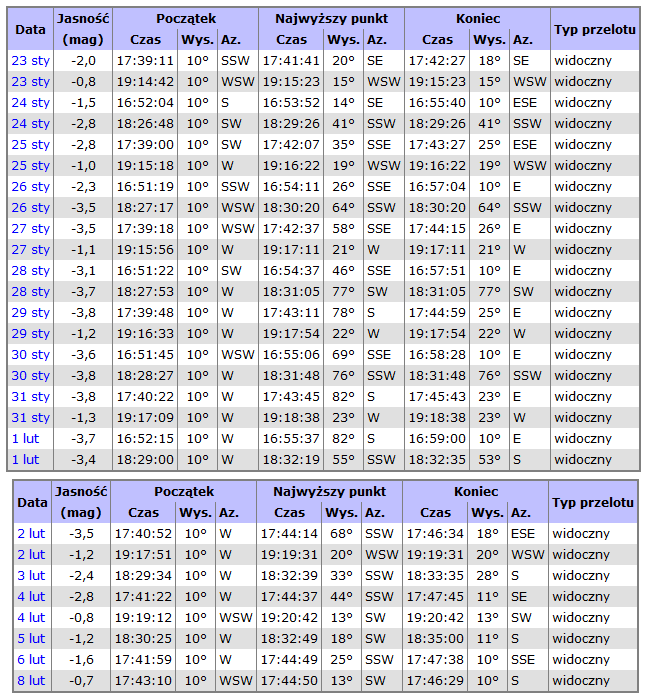Select the brightness value -2,0
The width and height of the screenshot is (647, 699).
click(83, 60)
